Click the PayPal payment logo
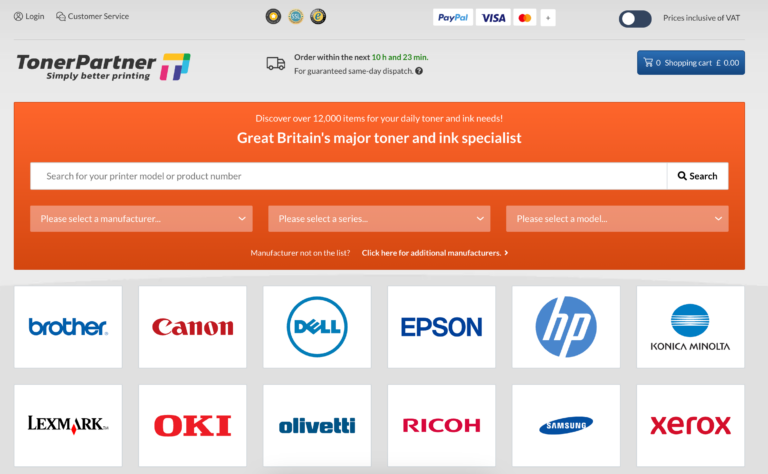Image resolution: width=768 pixels, height=474 pixels. click(453, 18)
